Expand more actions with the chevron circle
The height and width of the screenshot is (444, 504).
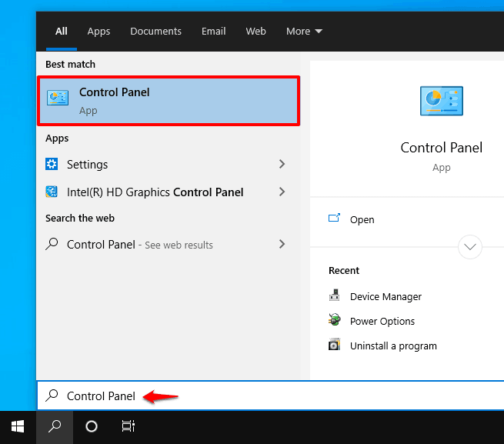[x=470, y=247]
